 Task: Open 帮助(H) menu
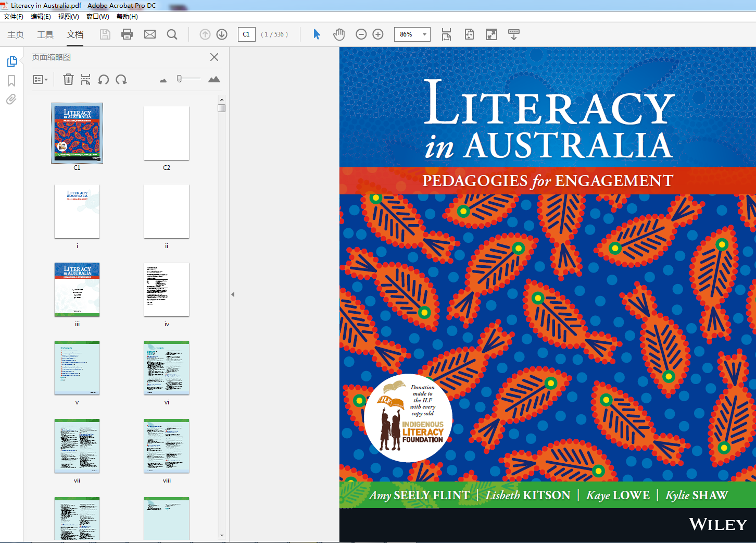click(x=127, y=17)
